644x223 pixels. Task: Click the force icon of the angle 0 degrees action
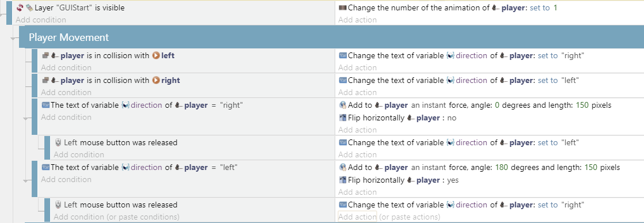[x=343, y=105]
